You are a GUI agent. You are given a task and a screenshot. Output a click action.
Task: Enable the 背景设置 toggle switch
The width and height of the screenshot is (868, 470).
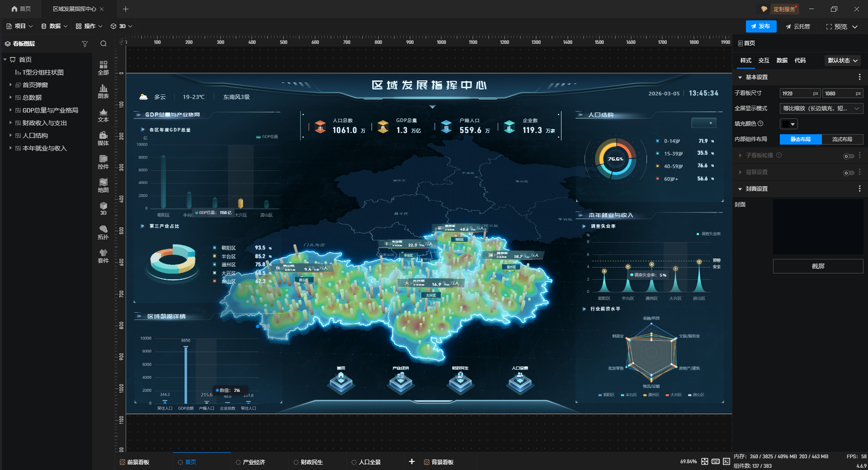click(x=849, y=173)
